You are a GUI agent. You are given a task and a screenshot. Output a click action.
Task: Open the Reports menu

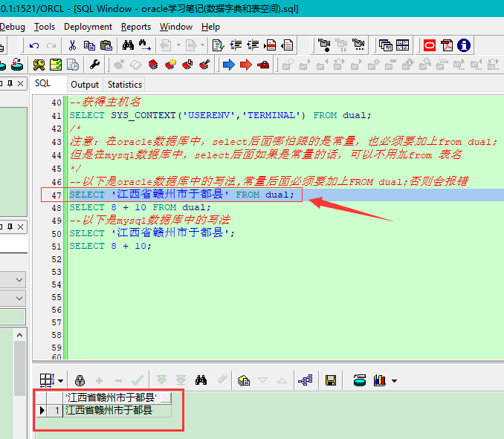(136, 27)
